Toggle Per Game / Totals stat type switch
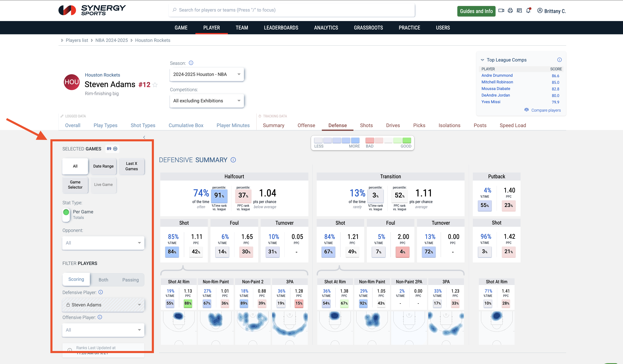623x364 pixels. coord(66,215)
